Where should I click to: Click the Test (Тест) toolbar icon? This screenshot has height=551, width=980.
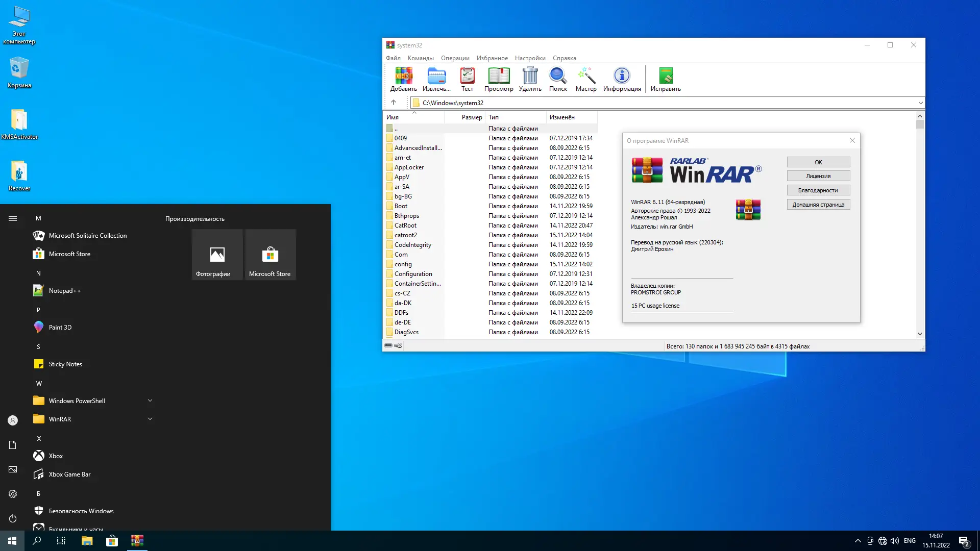click(467, 77)
